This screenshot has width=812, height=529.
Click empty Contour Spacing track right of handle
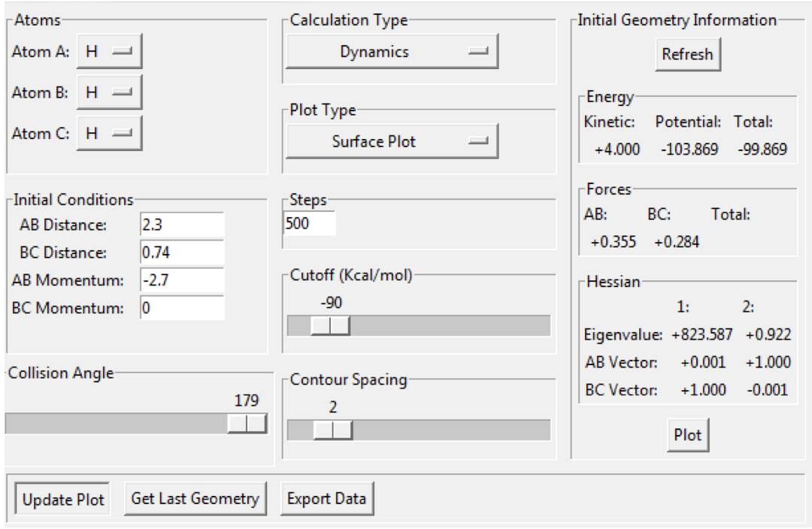click(451, 430)
